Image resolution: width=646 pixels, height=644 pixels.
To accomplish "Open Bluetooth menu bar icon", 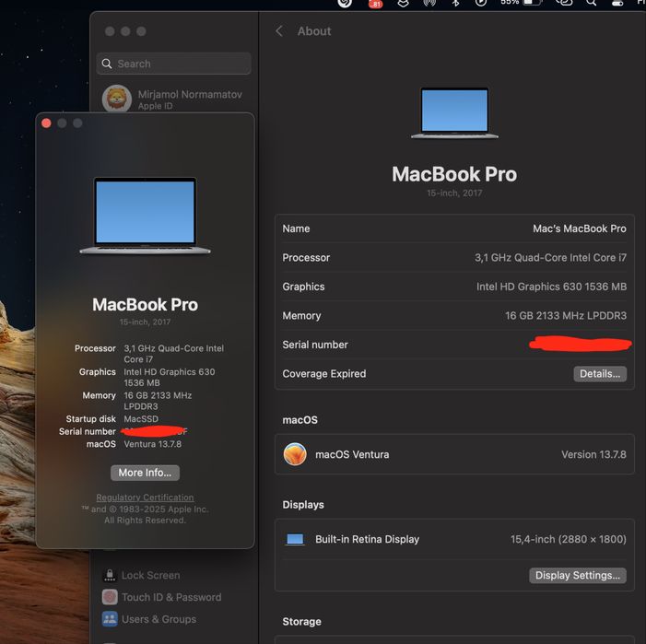I will pyautogui.click(x=455, y=3).
